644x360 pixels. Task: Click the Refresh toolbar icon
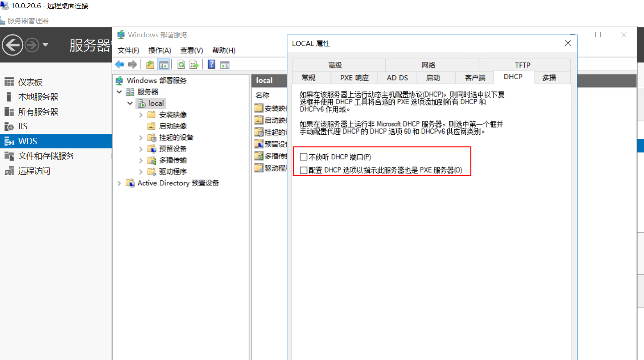(x=181, y=65)
